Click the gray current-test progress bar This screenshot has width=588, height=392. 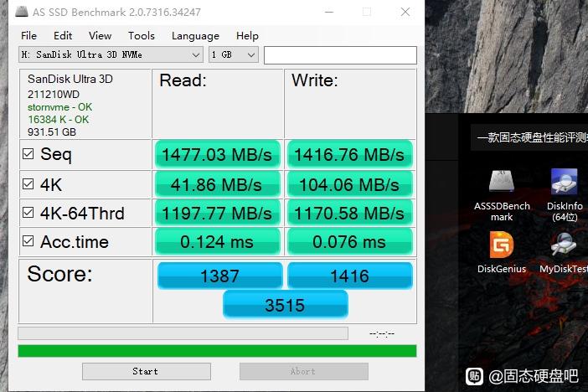coord(183,333)
